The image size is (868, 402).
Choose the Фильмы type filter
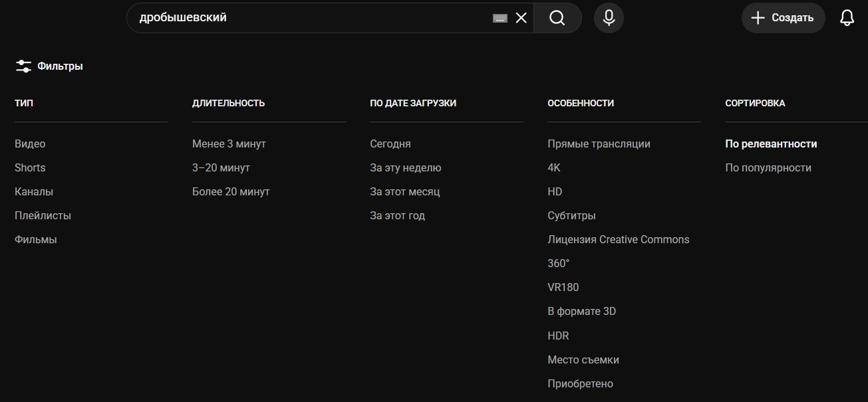click(36, 239)
